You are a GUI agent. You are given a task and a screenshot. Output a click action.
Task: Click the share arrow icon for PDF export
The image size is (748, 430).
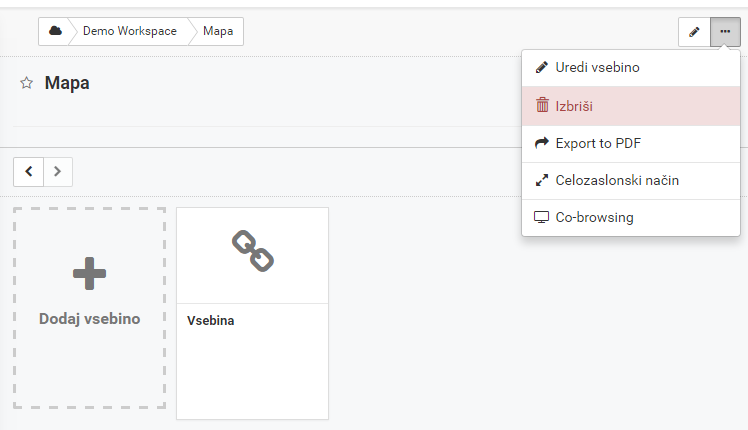point(542,143)
